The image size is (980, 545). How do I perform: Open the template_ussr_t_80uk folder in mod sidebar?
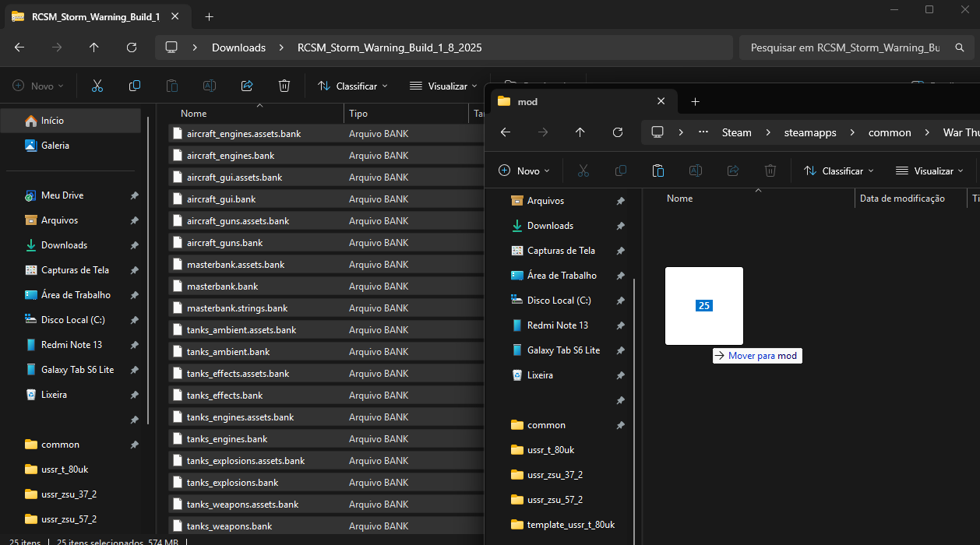coord(570,525)
